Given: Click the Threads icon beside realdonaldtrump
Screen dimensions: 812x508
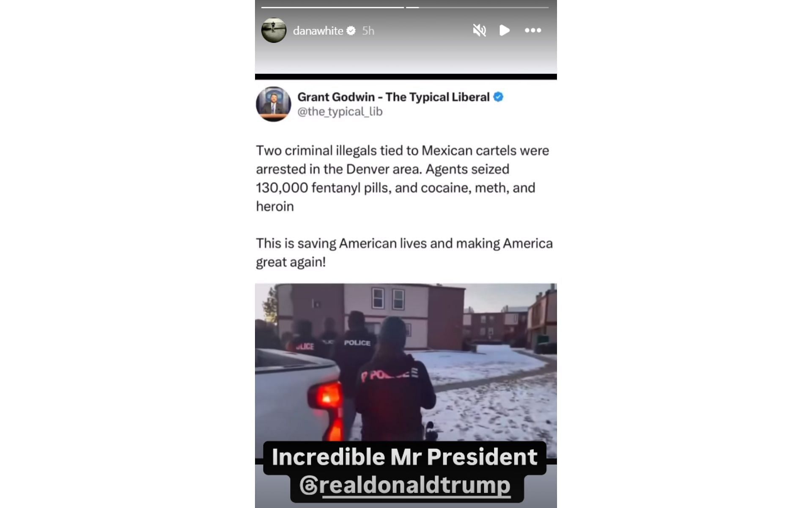Looking at the screenshot, I should coord(308,486).
